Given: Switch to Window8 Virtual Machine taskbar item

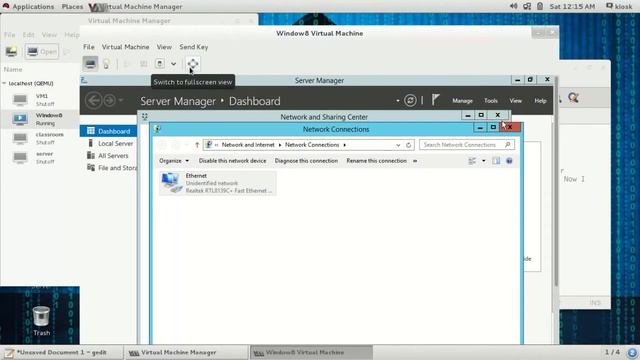Looking at the screenshot, I should point(311,352).
